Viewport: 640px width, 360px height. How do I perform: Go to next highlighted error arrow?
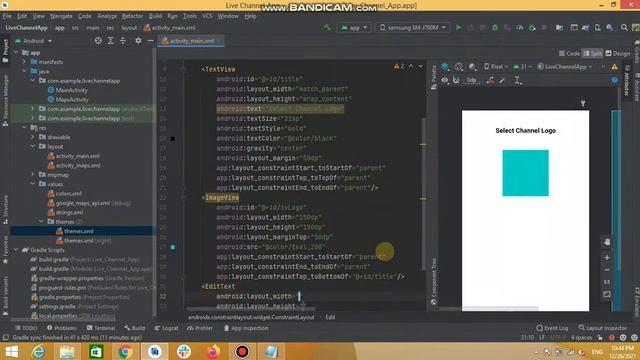tap(420, 66)
